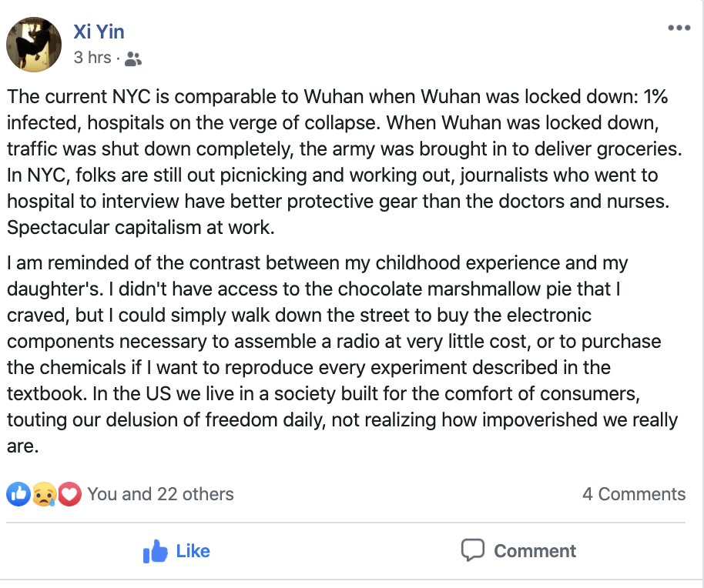This screenshot has height=588, width=704.
Task: Click the line touting our delusion of freedom
Action: pyautogui.click(x=339, y=420)
